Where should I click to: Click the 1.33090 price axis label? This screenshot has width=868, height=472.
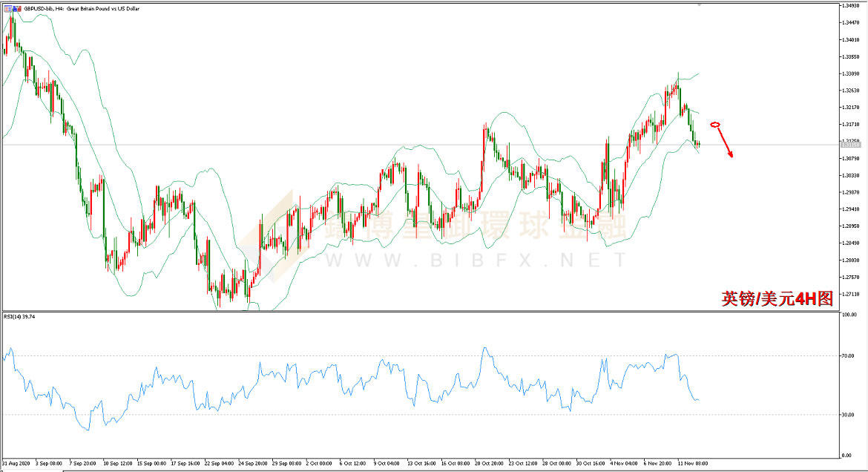pos(850,73)
